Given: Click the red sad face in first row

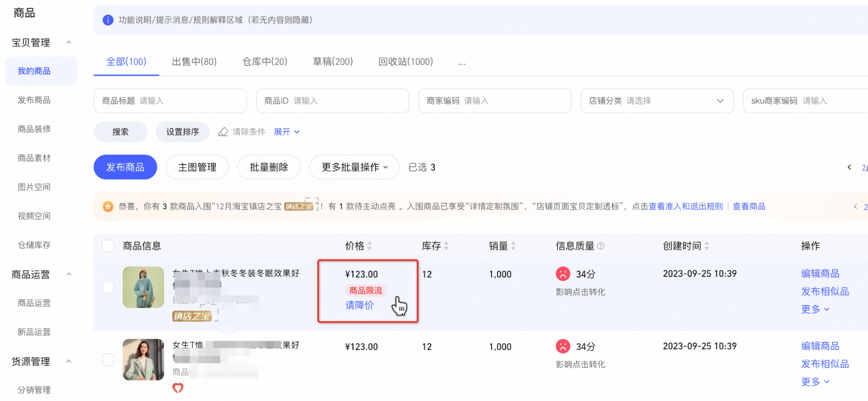Looking at the screenshot, I should pos(563,274).
